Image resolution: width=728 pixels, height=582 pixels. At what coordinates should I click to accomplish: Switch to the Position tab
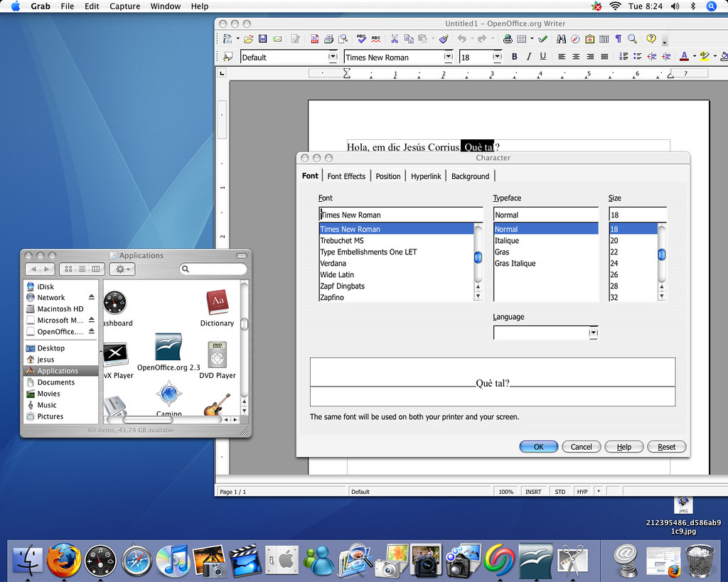coord(388,176)
